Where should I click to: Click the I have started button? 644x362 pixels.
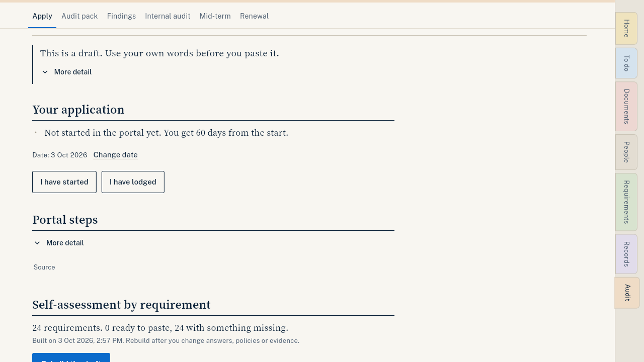pyautogui.click(x=64, y=182)
